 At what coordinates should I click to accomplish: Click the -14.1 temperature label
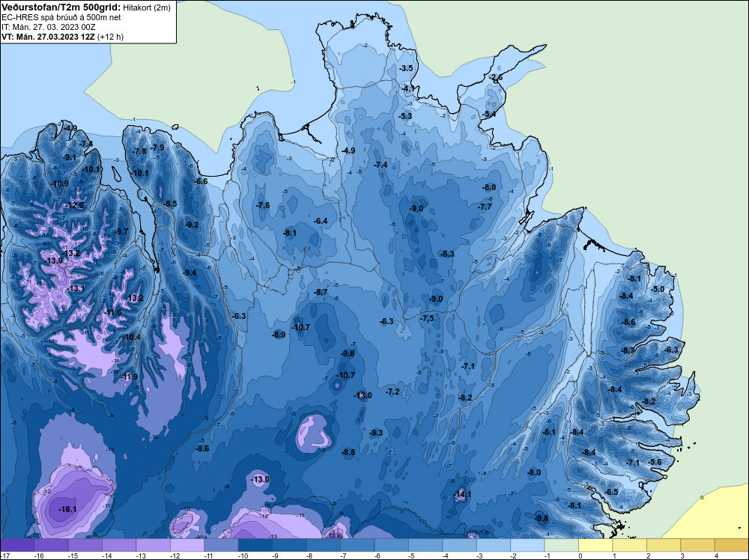point(462,495)
